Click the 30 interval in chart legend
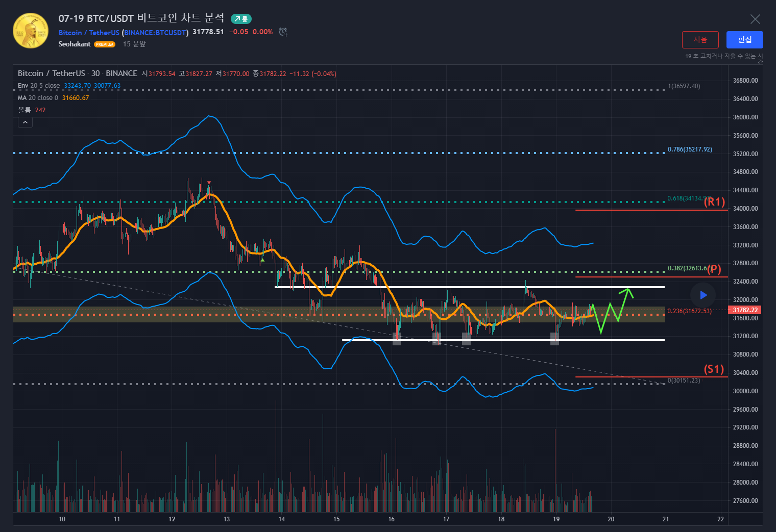The height and width of the screenshot is (532, 776). point(95,73)
